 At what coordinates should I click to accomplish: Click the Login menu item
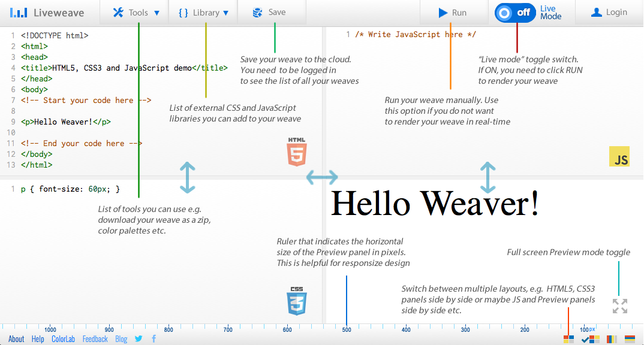(609, 12)
